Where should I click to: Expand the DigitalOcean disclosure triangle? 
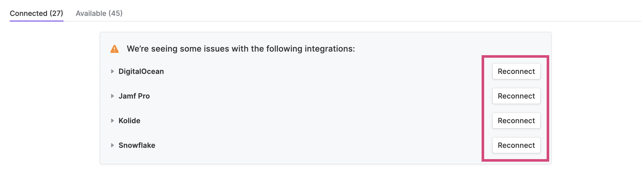112,71
